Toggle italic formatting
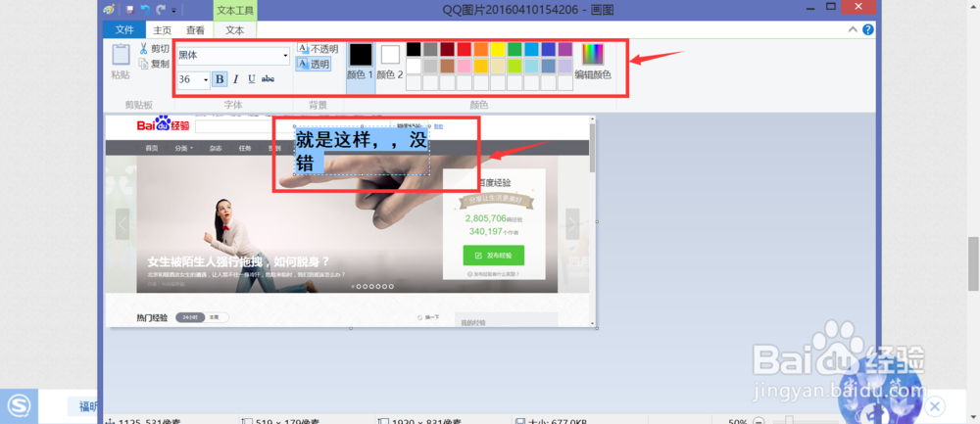This screenshot has height=424, width=980. click(x=235, y=79)
